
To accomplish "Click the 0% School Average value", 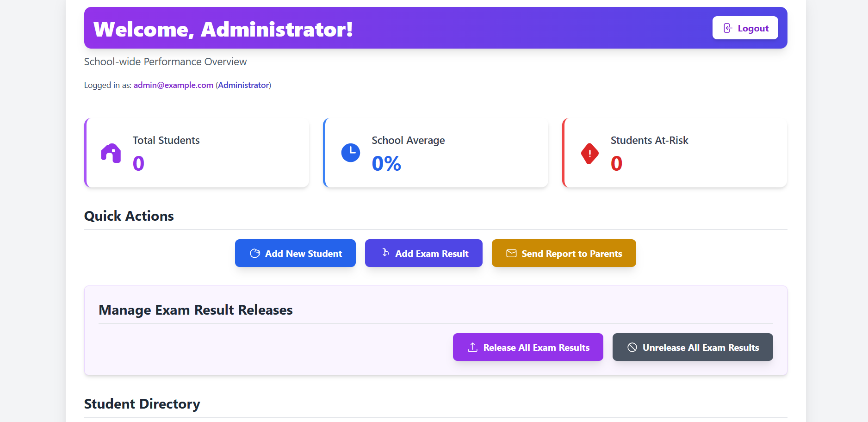I will pyautogui.click(x=386, y=163).
